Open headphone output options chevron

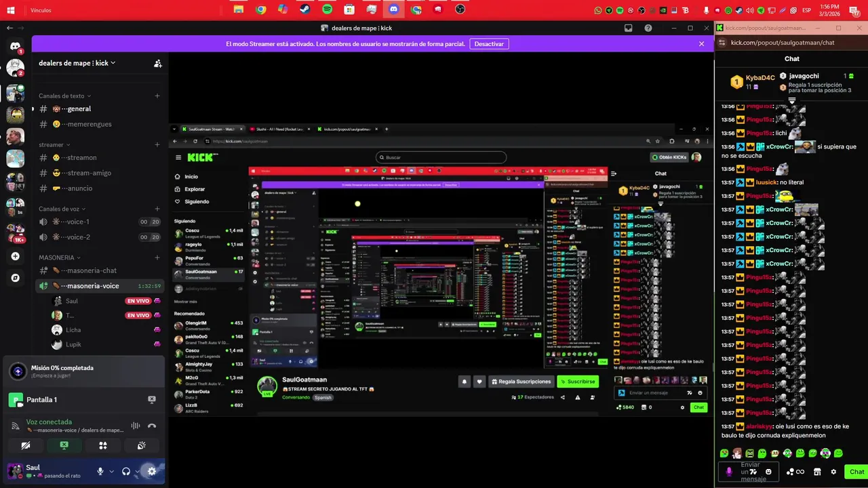coord(137,471)
